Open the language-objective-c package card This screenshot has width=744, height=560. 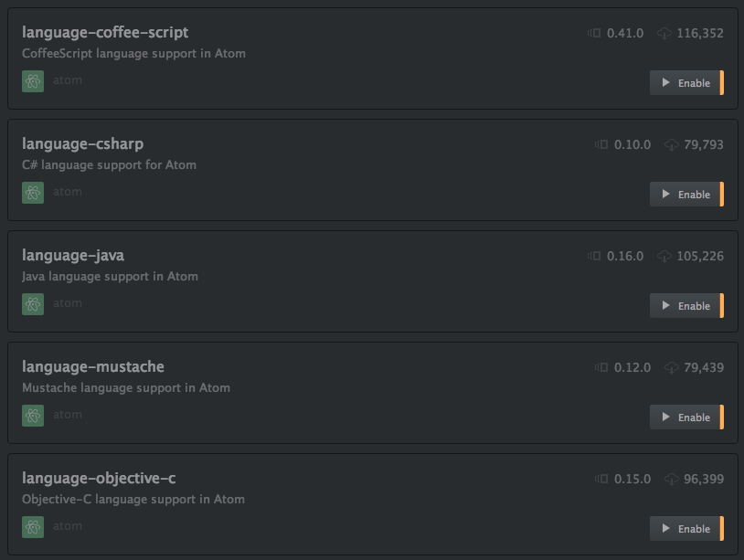point(373,504)
